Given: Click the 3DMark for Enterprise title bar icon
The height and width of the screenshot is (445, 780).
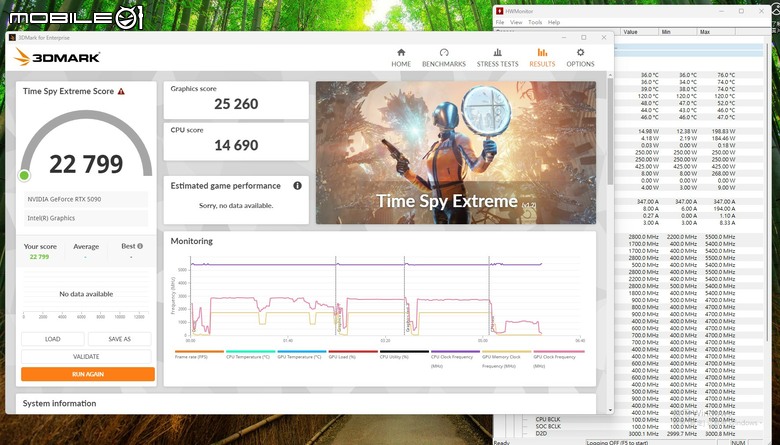Looking at the screenshot, I should pos(12,38).
